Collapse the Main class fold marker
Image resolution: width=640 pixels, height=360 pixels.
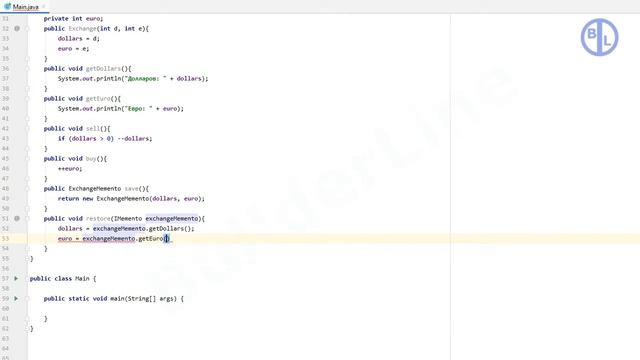tap(27, 278)
